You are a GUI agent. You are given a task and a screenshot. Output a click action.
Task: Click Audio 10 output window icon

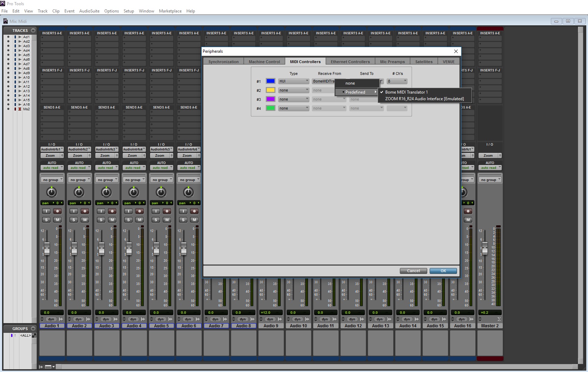click(308, 319)
